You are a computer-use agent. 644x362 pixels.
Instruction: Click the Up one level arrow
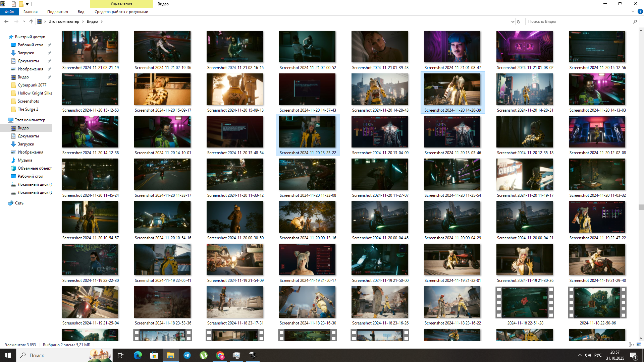point(31,21)
